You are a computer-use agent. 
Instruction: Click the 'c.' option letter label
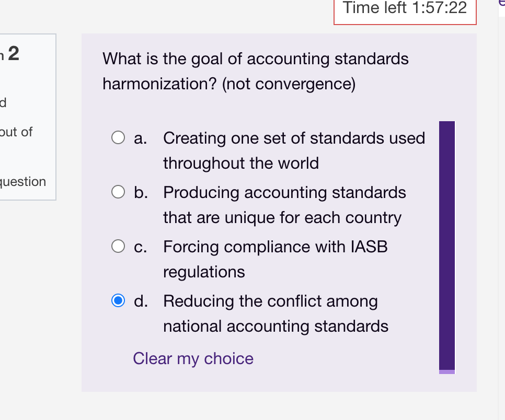click(140, 246)
